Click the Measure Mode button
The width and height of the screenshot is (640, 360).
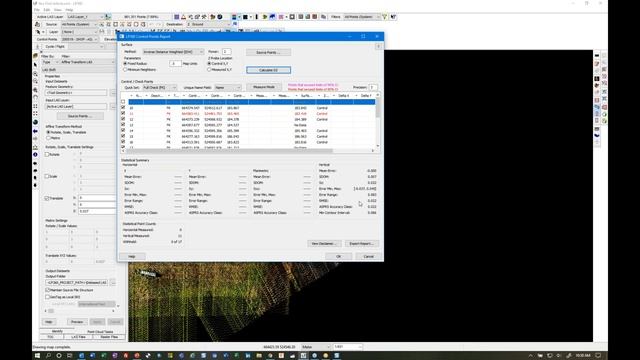point(264,87)
